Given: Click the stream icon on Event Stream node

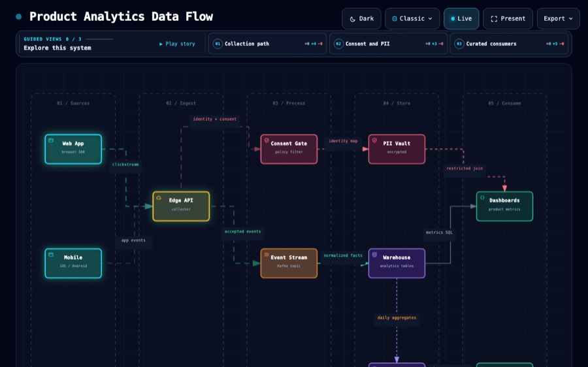Looking at the screenshot, I should pos(267,255).
